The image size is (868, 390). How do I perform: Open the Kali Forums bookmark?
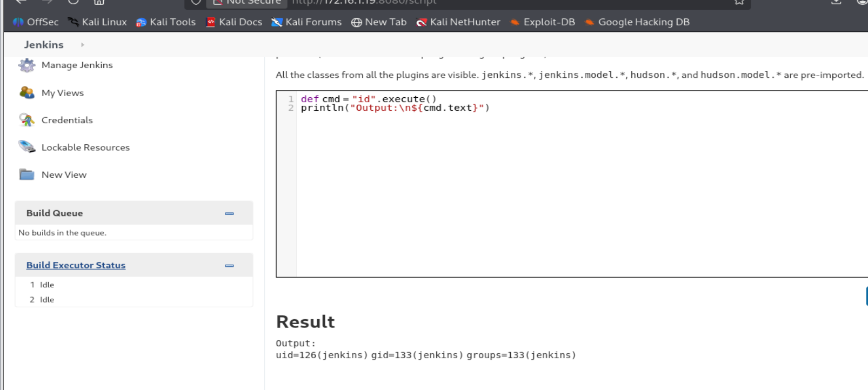(306, 22)
